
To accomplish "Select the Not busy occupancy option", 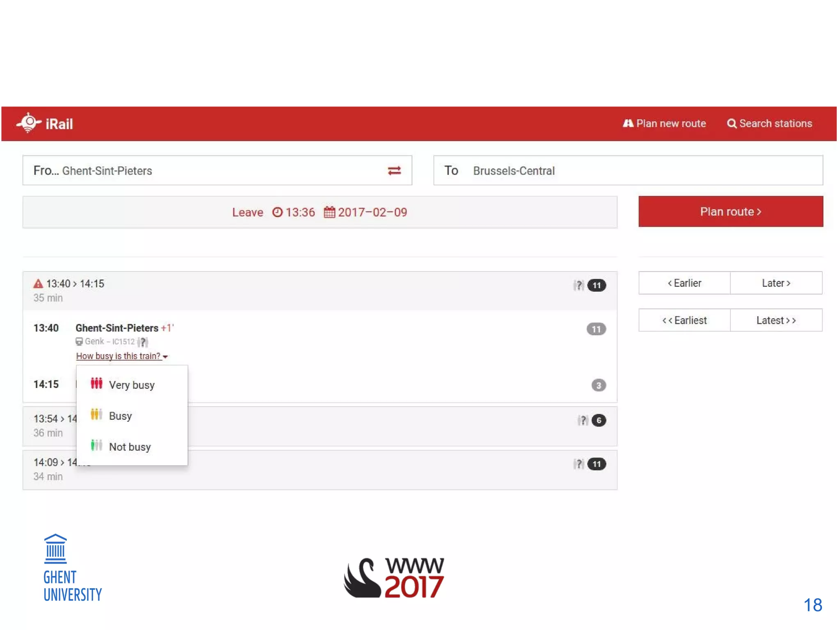I will coord(130,447).
